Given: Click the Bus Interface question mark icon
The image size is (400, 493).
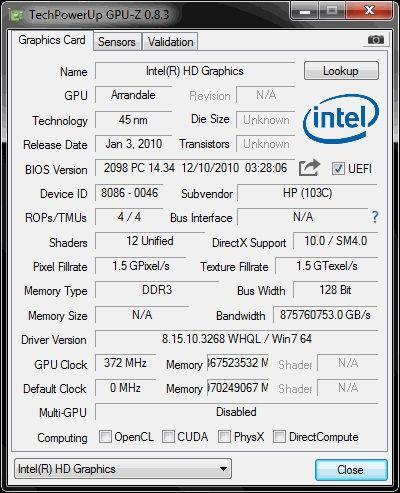Looking at the screenshot, I should (x=375, y=217).
